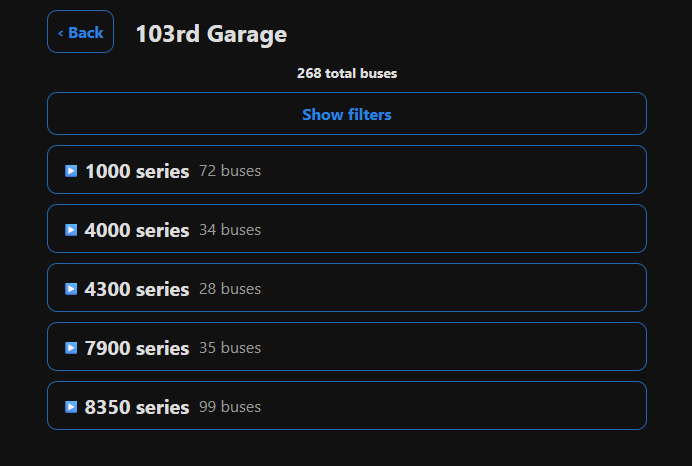The width and height of the screenshot is (692, 466).
Task: Click the arrow icon beside 1000 series
Action: tap(71, 171)
